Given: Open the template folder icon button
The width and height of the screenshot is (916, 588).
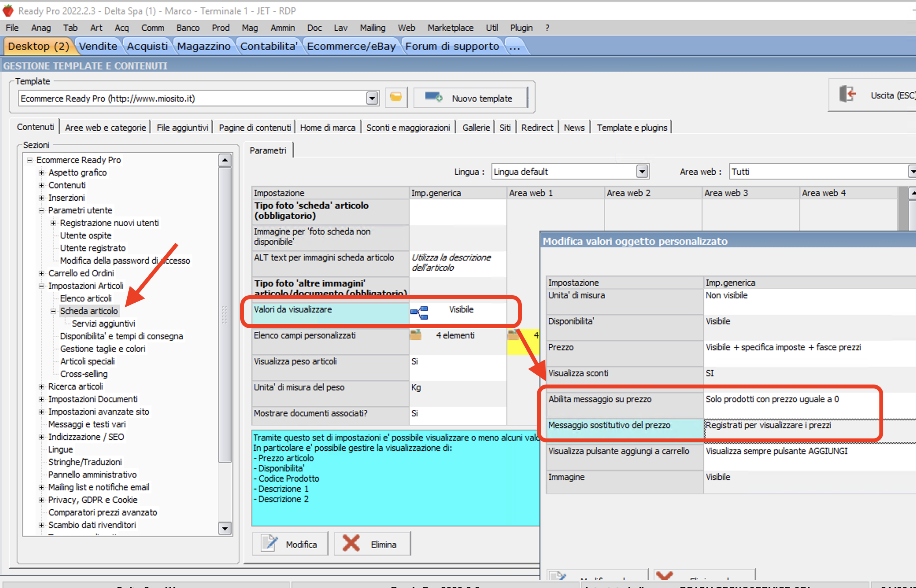Looking at the screenshot, I should click(x=396, y=97).
